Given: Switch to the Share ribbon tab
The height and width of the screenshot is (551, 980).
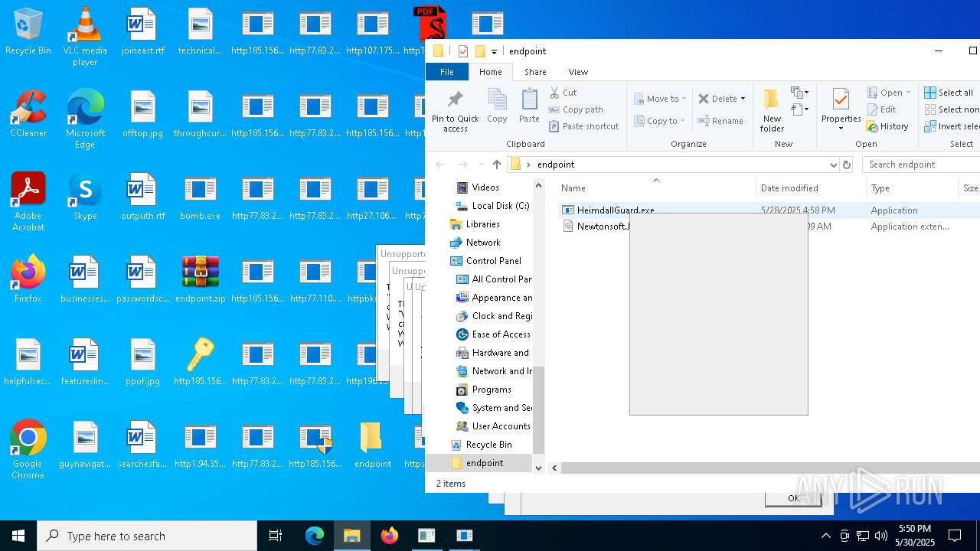Looking at the screenshot, I should (x=535, y=72).
